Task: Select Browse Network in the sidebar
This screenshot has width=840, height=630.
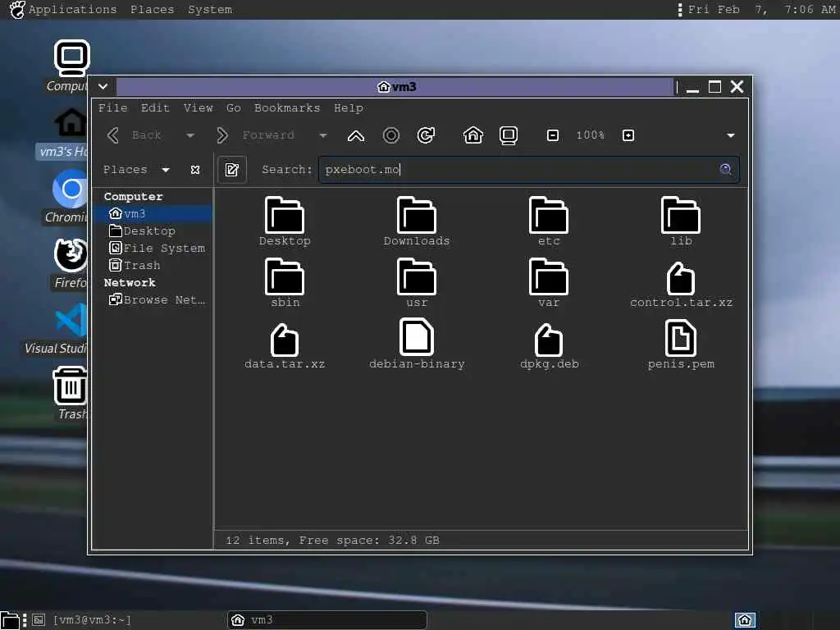Action: pos(153,300)
